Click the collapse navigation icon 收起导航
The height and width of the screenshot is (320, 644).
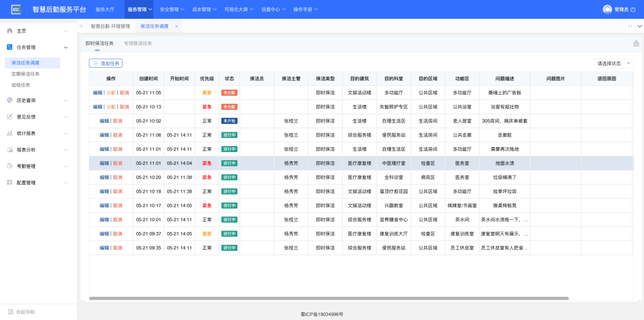[11, 312]
